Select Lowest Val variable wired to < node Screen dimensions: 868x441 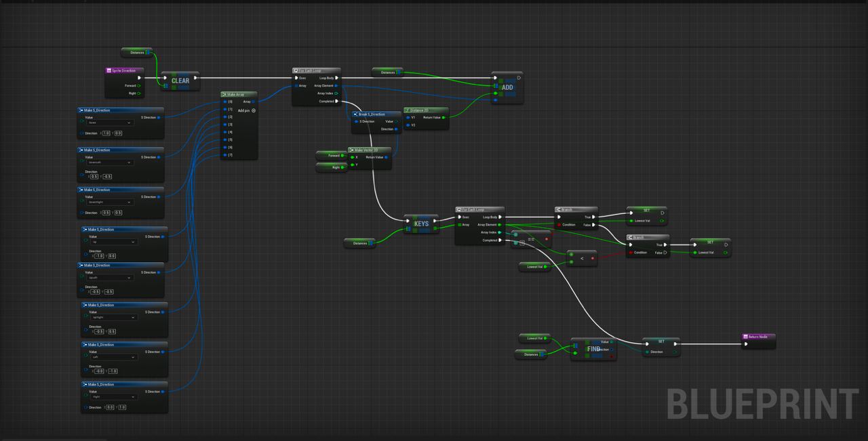[x=535, y=267]
